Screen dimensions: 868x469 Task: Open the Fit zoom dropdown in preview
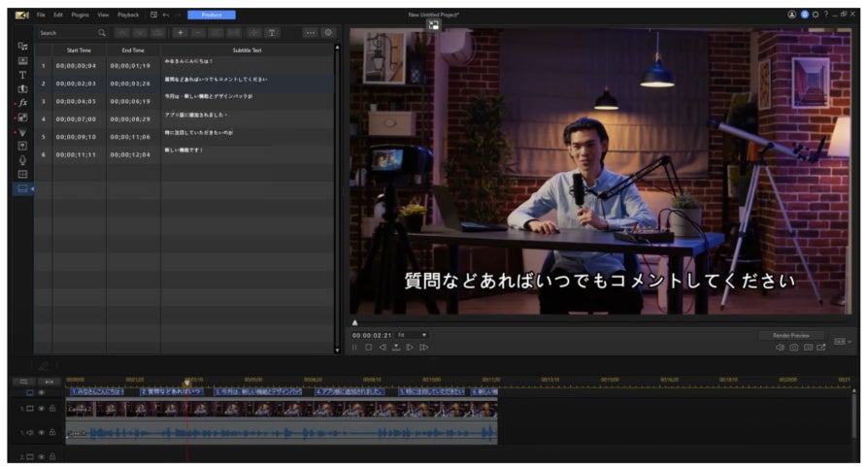pyautogui.click(x=413, y=335)
